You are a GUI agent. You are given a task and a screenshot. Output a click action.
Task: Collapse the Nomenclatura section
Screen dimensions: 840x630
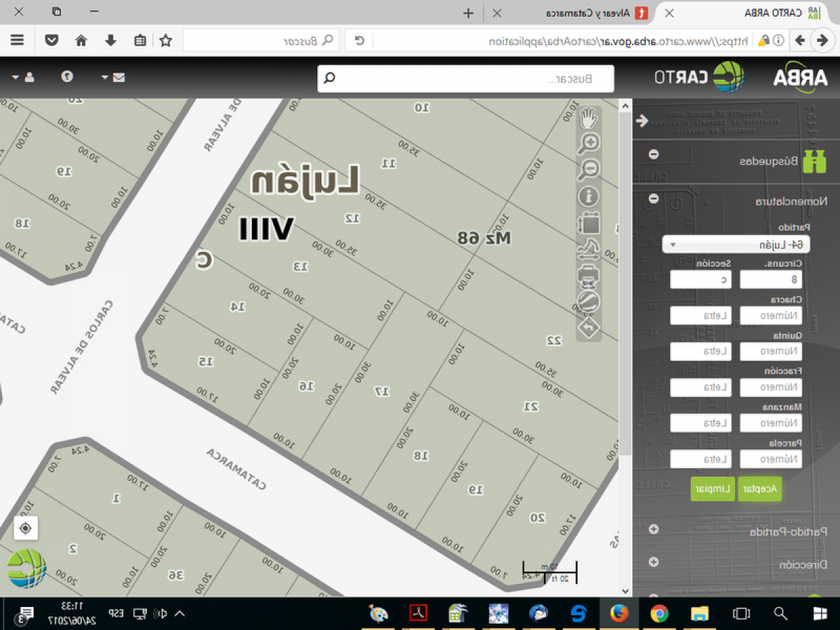[654, 199]
